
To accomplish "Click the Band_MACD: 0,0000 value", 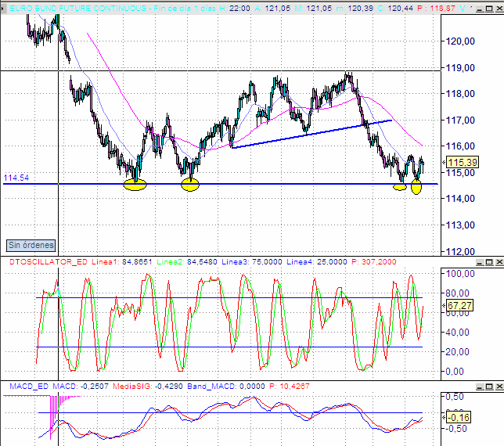I will [x=226, y=386].
